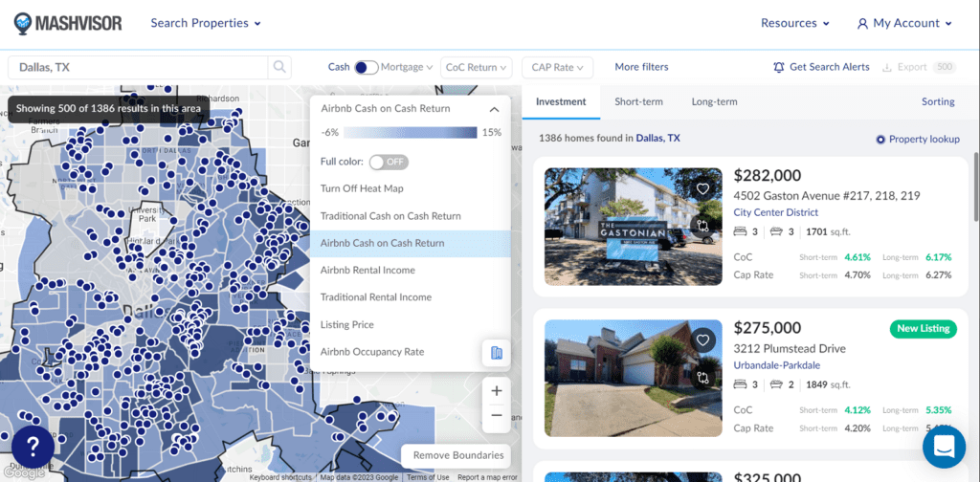Click the 6.17% long-term CoC value
The height and width of the screenshot is (482, 980).
click(938, 257)
